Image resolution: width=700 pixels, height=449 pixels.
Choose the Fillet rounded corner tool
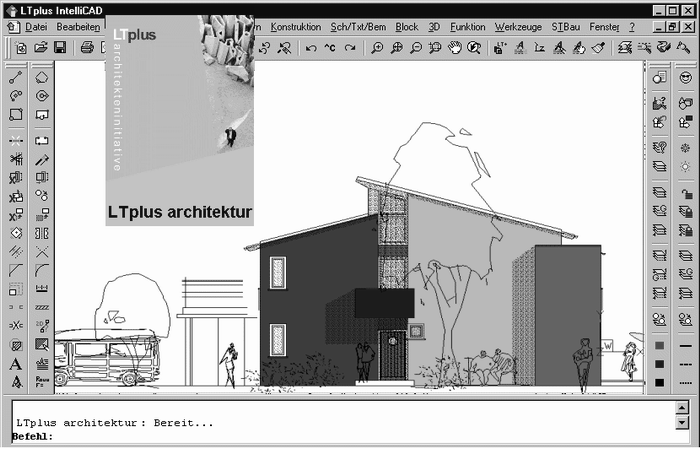pos(42,270)
